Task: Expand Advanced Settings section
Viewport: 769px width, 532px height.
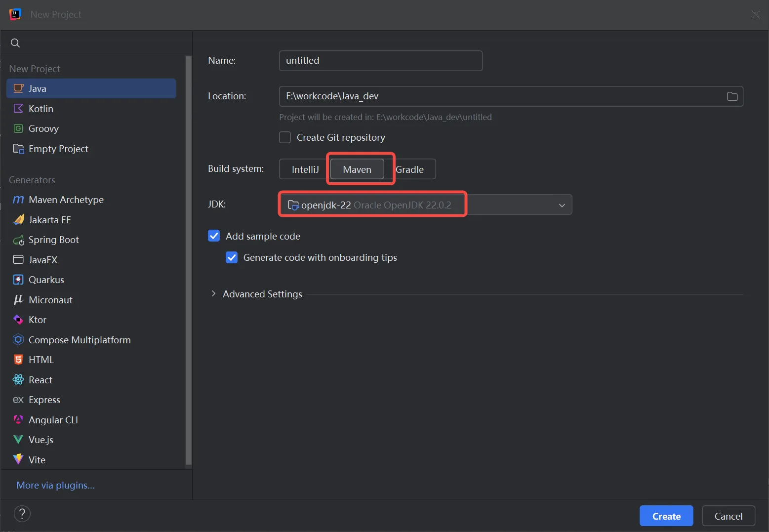Action: 213,294
